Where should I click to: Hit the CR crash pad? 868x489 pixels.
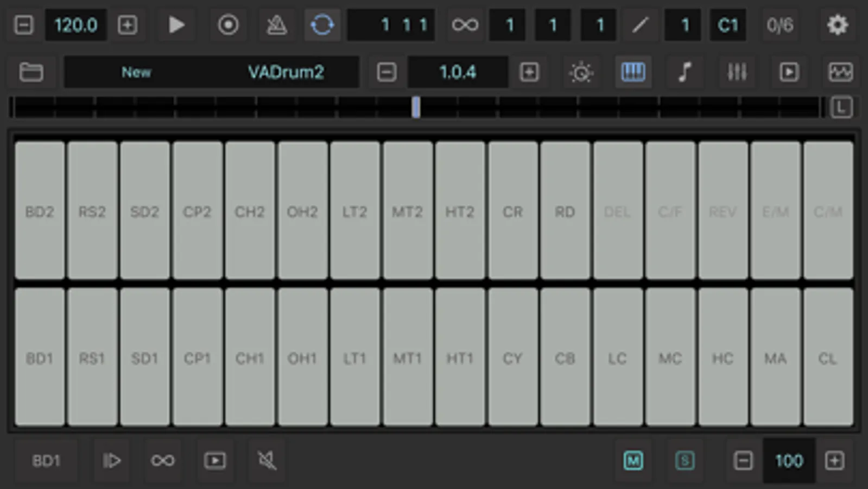pos(513,210)
